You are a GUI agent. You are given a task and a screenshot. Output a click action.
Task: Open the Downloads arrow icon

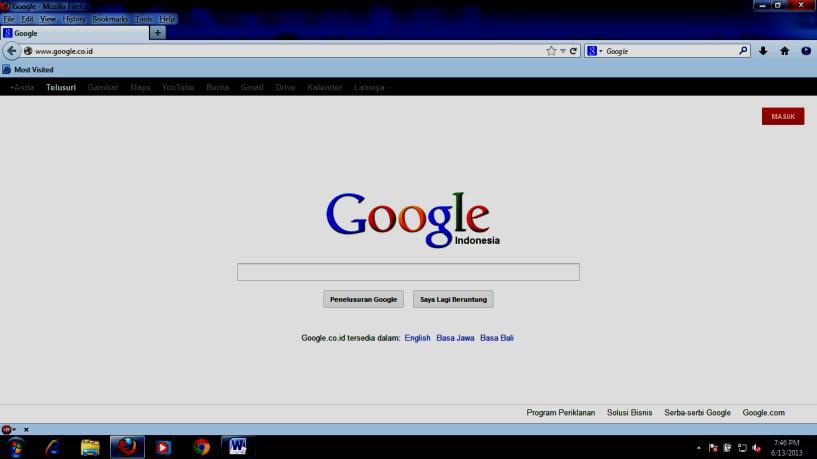click(x=763, y=51)
